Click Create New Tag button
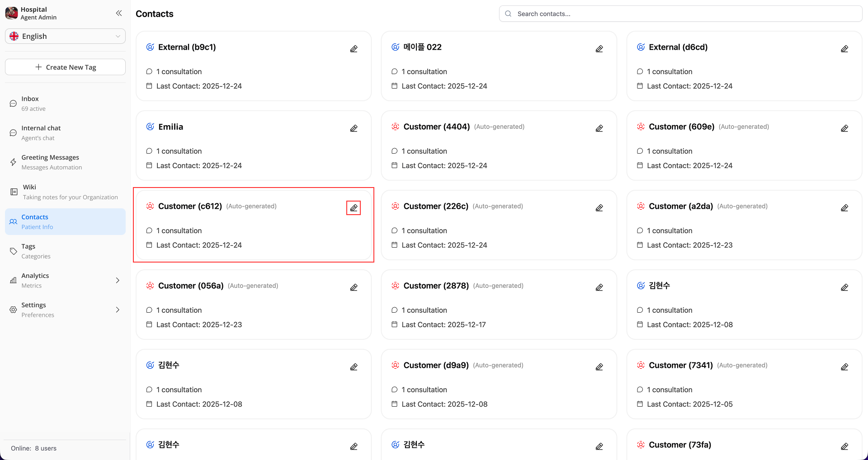Viewport: 868px width, 460px height. [65, 67]
